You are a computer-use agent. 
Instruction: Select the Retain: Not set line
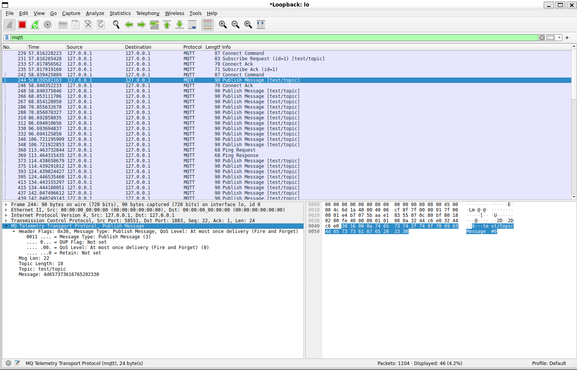click(63, 253)
